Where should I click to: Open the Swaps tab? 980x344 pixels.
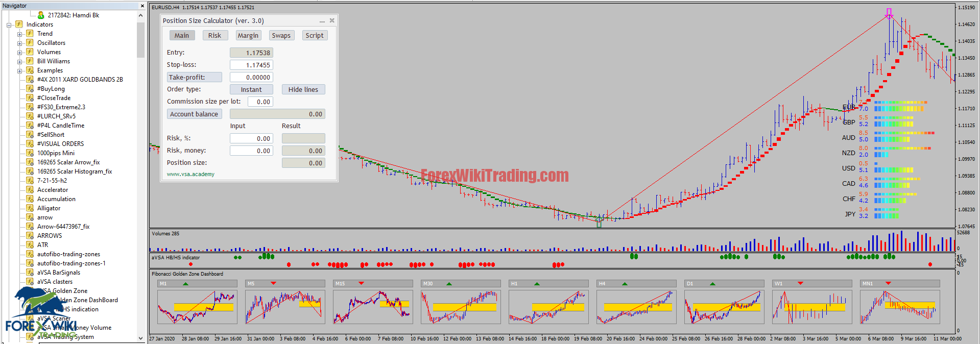point(281,35)
